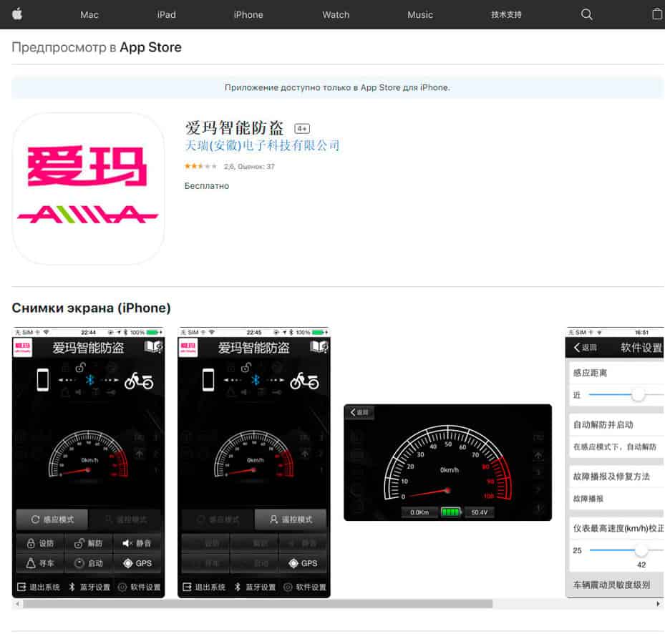The image size is (665, 644).
Task: Click 软件设置 in second screenshot
Action: tap(305, 587)
